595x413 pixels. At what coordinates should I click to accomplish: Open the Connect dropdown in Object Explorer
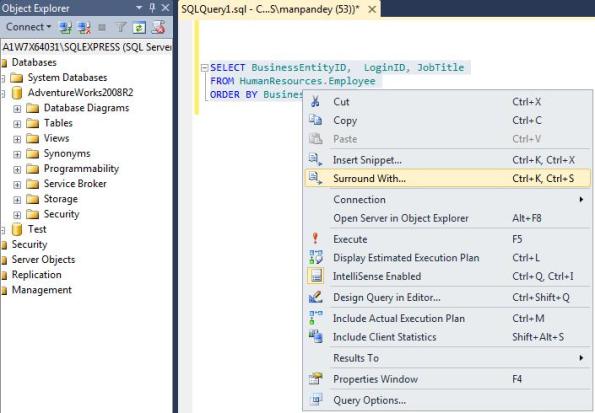[x=28, y=27]
